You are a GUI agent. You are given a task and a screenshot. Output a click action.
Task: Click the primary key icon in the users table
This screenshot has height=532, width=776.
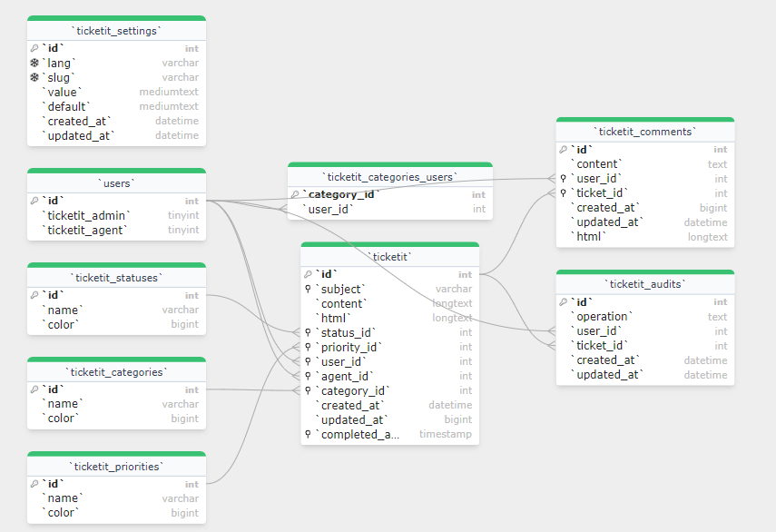[35, 201]
